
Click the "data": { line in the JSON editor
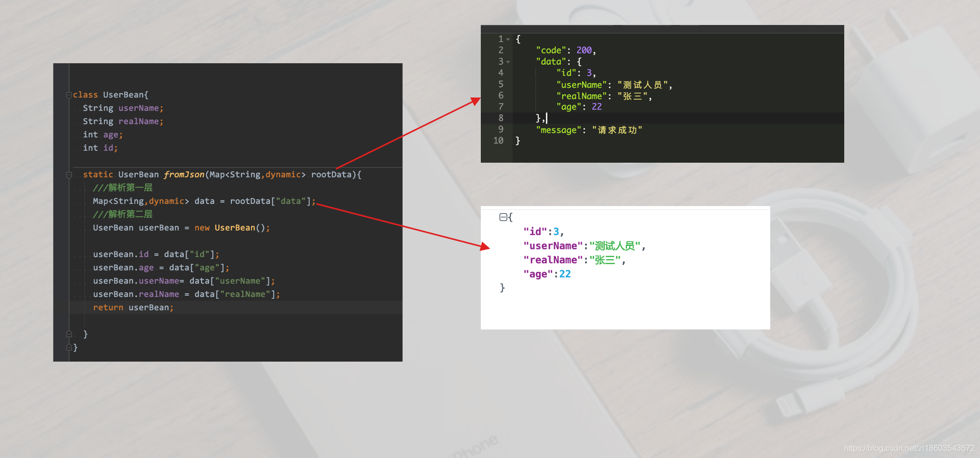(x=559, y=62)
